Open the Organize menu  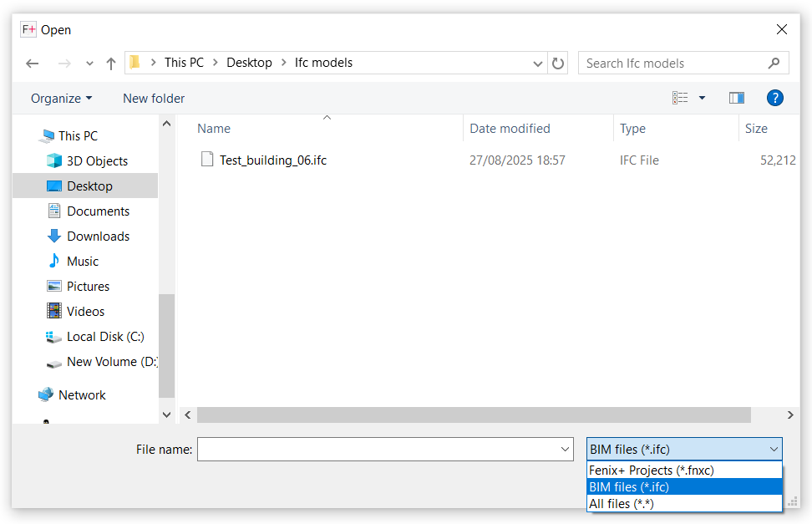click(x=59, y=98)
